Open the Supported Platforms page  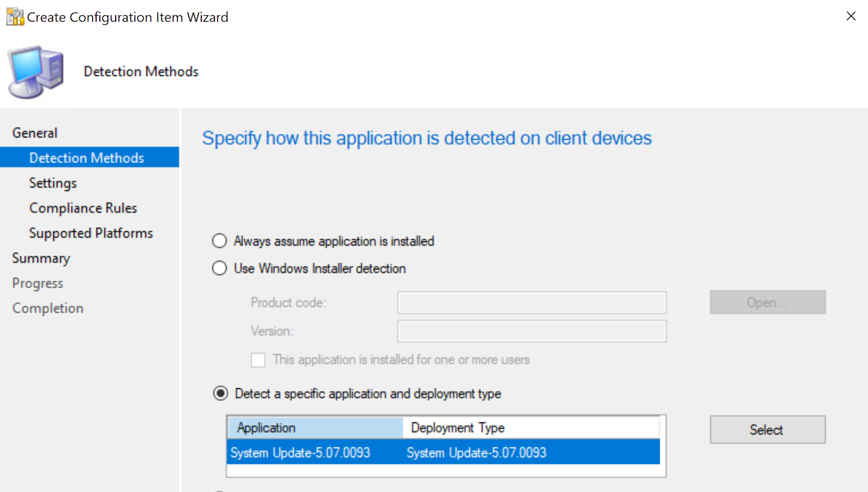tap(91, 232)
